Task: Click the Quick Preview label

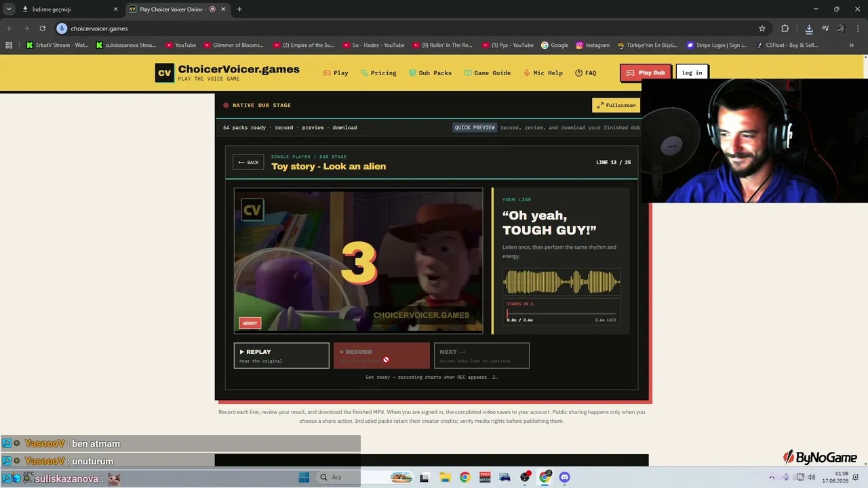Action: tap(475, 127)
